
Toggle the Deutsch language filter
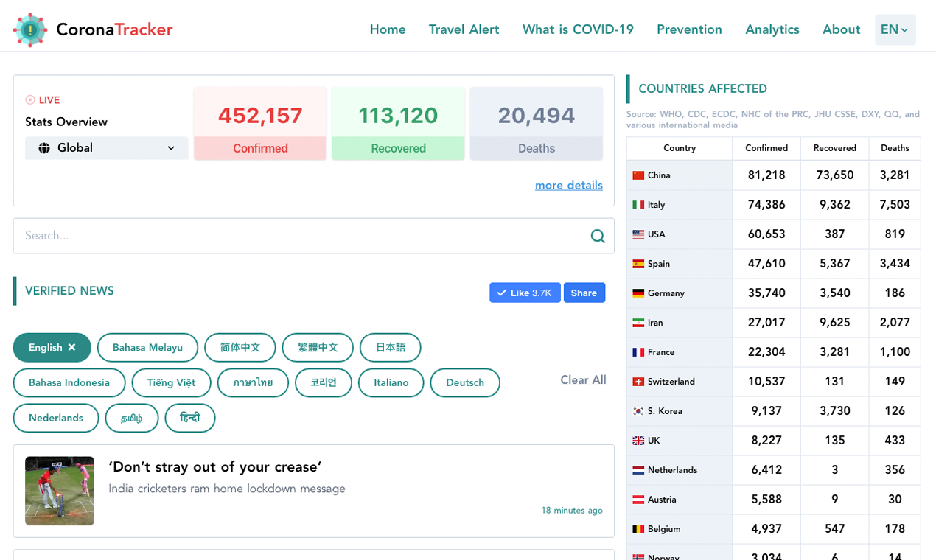click(x=465, y=383)
